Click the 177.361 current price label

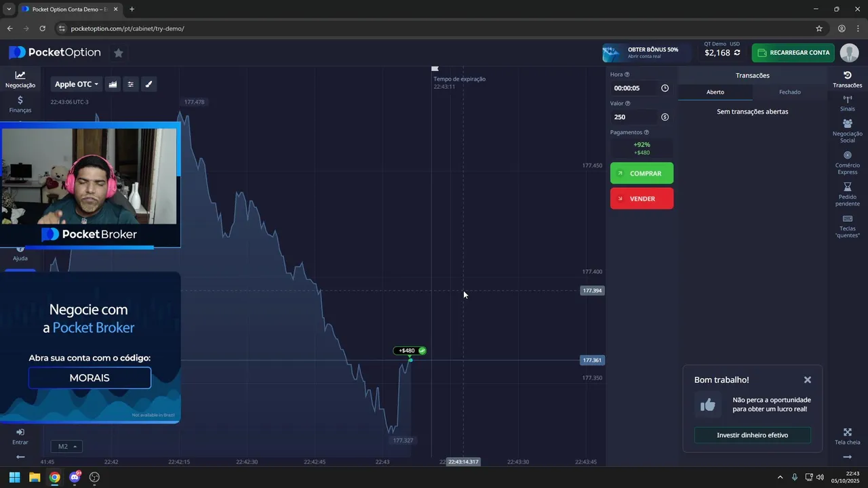[x=592, y=360]
